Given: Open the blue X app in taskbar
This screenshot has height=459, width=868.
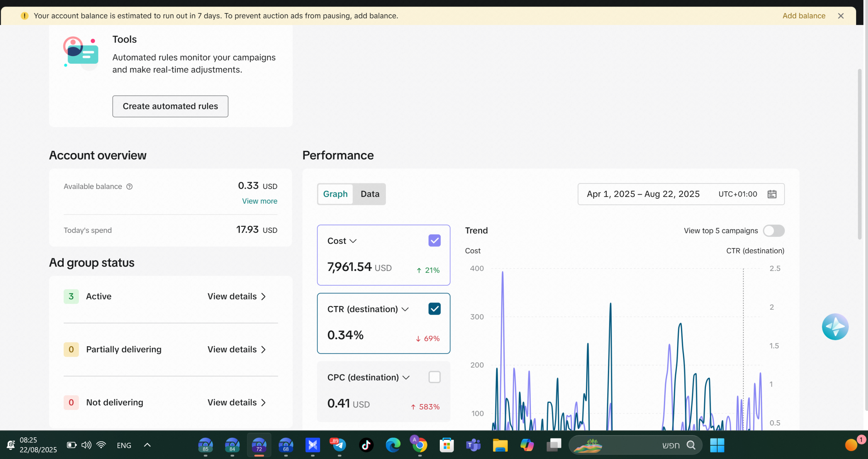Looking at the screenshot, I should click(x=312, y=445).
